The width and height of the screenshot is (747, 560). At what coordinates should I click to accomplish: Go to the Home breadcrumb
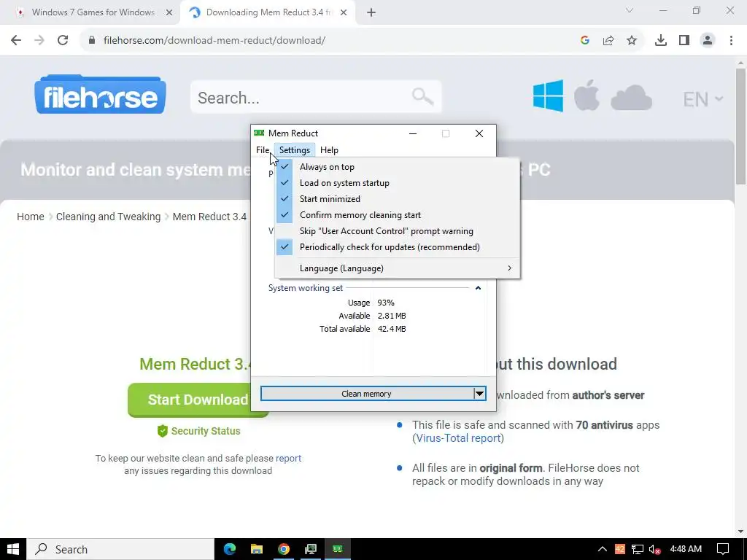31,217
